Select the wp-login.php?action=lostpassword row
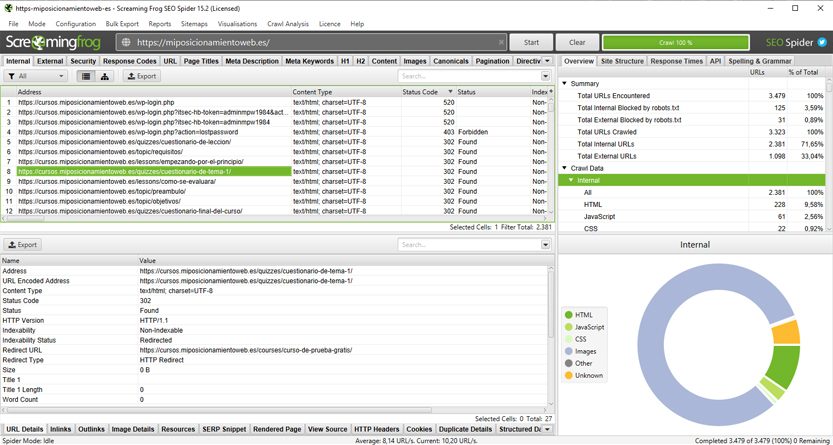Viewport: 833px width, 445px height. tap(274, 132)
